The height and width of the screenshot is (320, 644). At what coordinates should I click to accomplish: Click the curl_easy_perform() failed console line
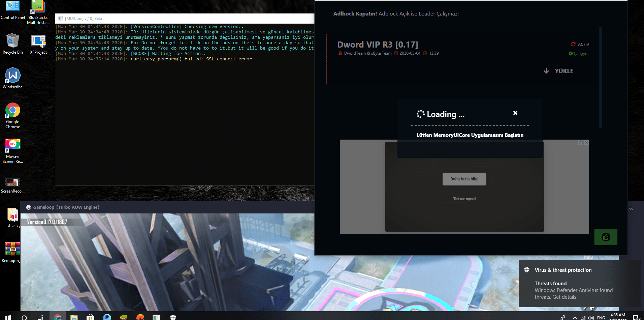coord(191,59)
